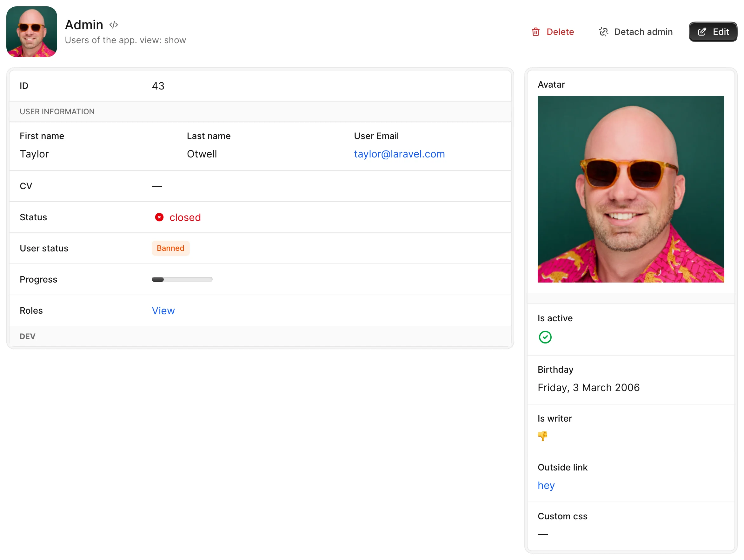744x560 pixels.
Task: Click the USER INFORMATION section heading
Action: (x=57, y=112)
